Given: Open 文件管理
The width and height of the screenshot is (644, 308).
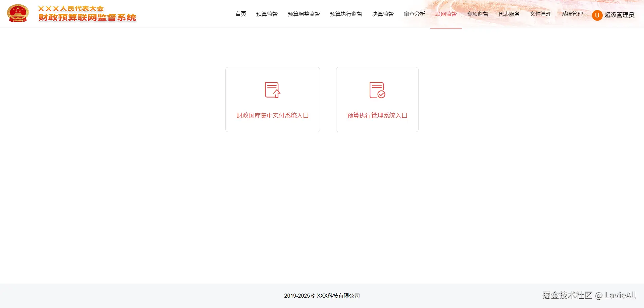Looking at the screenshot, I should [540, 14].
